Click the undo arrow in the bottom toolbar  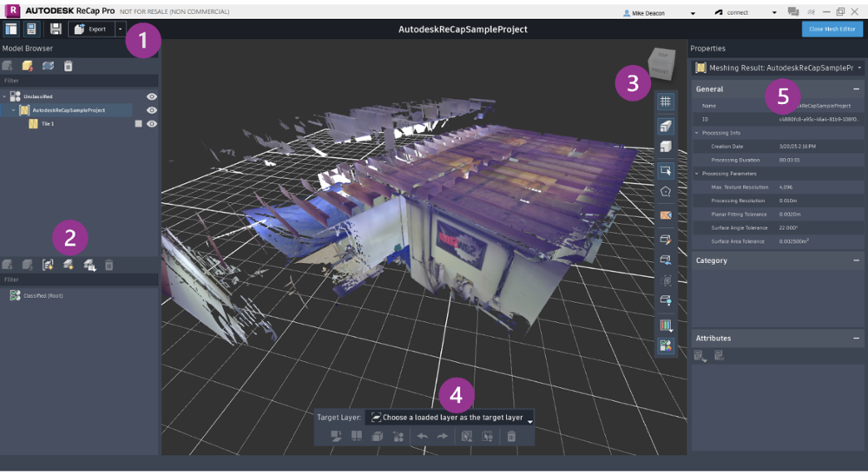(x=423, y=437)
